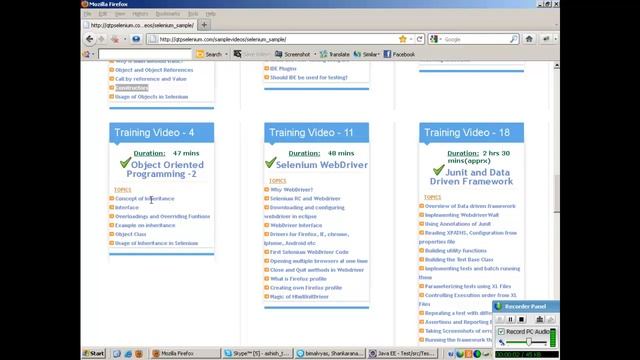This screenshot has height=360, width=640.
Task: Click the Translate toolbar button
Action: coord(335,54)
